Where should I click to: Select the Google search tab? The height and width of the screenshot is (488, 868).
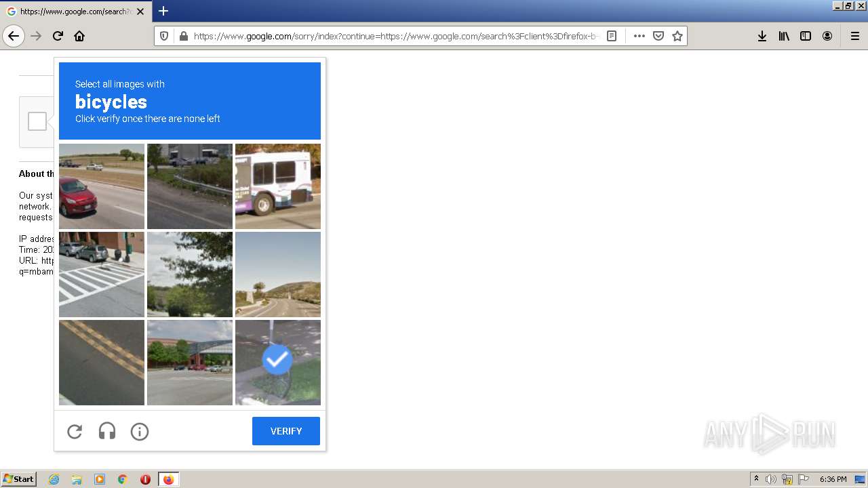[76, 12]
